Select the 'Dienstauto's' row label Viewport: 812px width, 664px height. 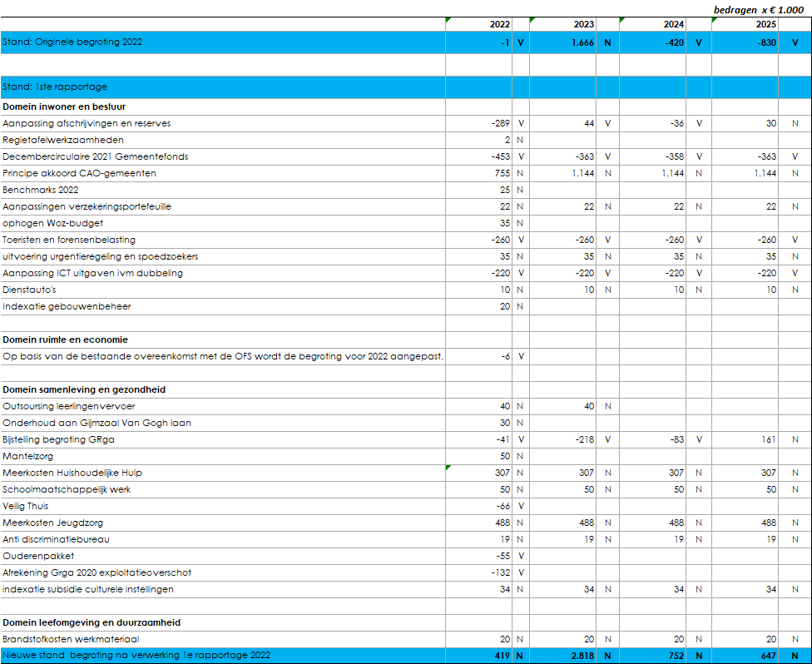pos(29,290)
